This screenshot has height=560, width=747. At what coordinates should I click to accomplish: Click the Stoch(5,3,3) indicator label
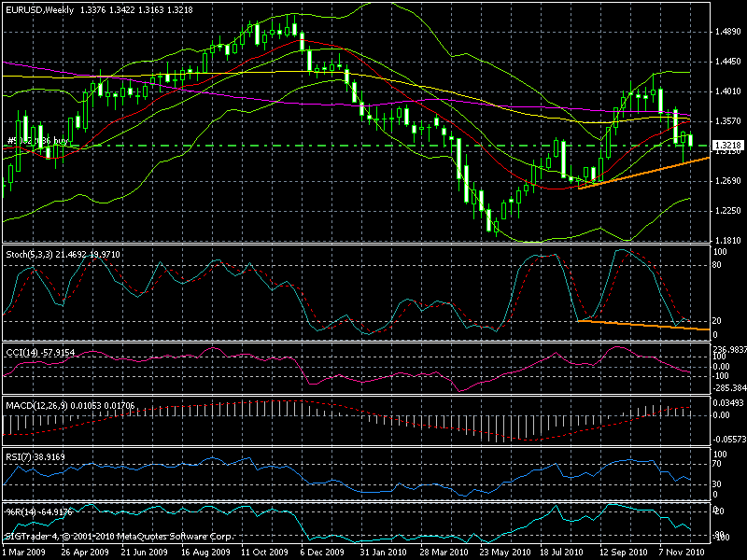(63, 254)
